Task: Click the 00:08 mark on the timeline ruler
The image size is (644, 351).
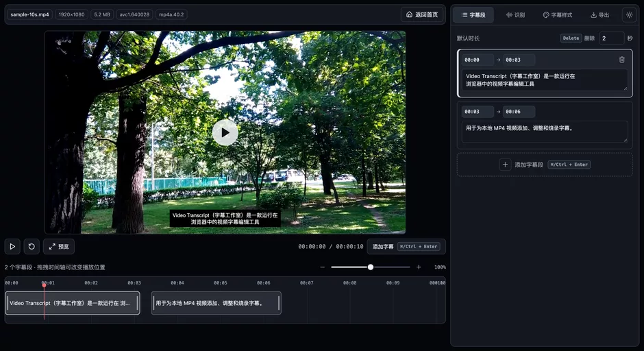Action: pyautogui.click(x=349, y=282)
